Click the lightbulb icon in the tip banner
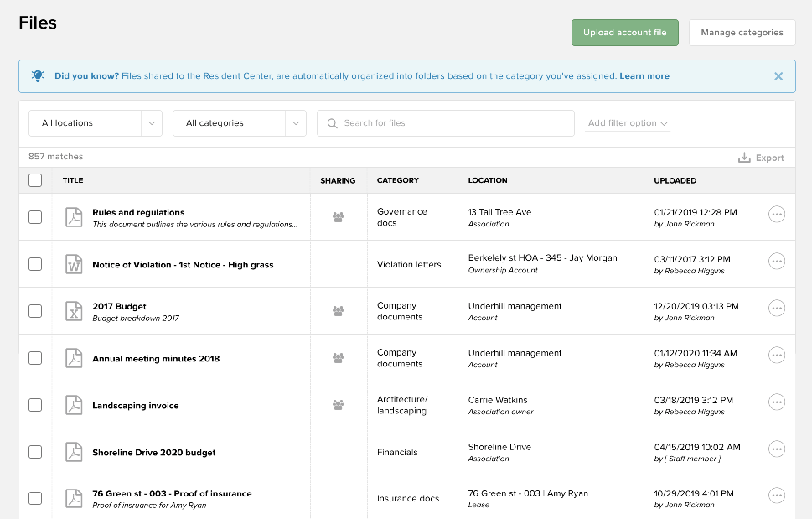This screenshot has height=519, width=812. 37,75
